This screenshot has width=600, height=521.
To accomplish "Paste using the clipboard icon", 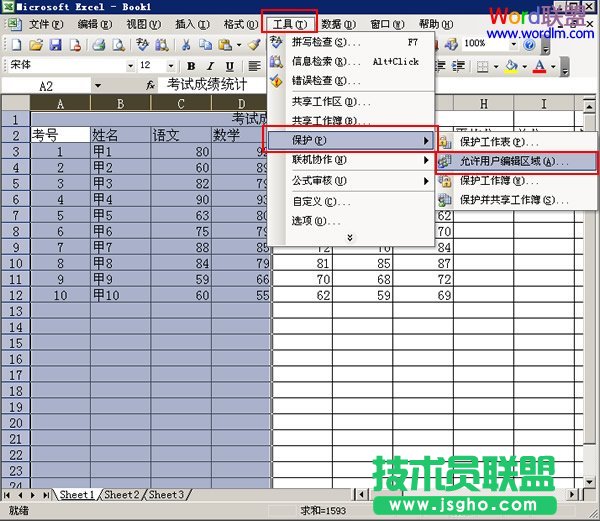I will [225, 45].
